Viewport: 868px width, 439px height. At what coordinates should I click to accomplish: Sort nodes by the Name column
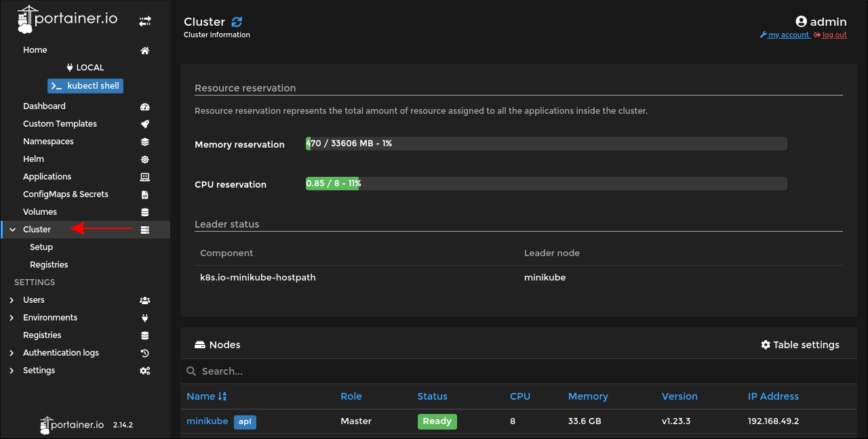[x=207, y=396]
